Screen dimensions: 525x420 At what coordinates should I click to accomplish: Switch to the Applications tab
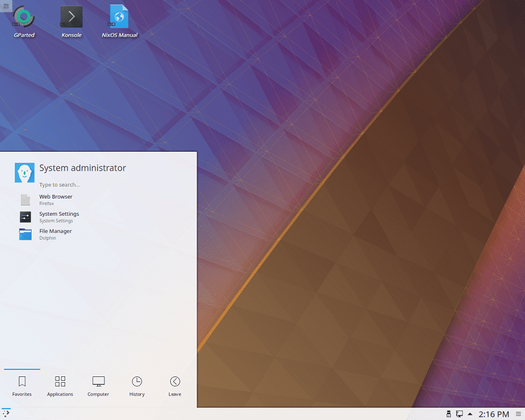pos(60,386)
